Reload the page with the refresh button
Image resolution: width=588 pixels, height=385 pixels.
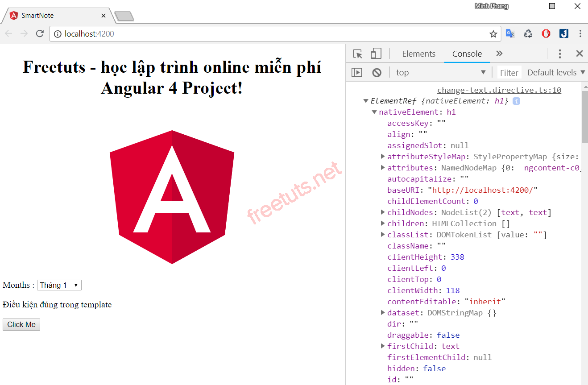tap(40, 34)
